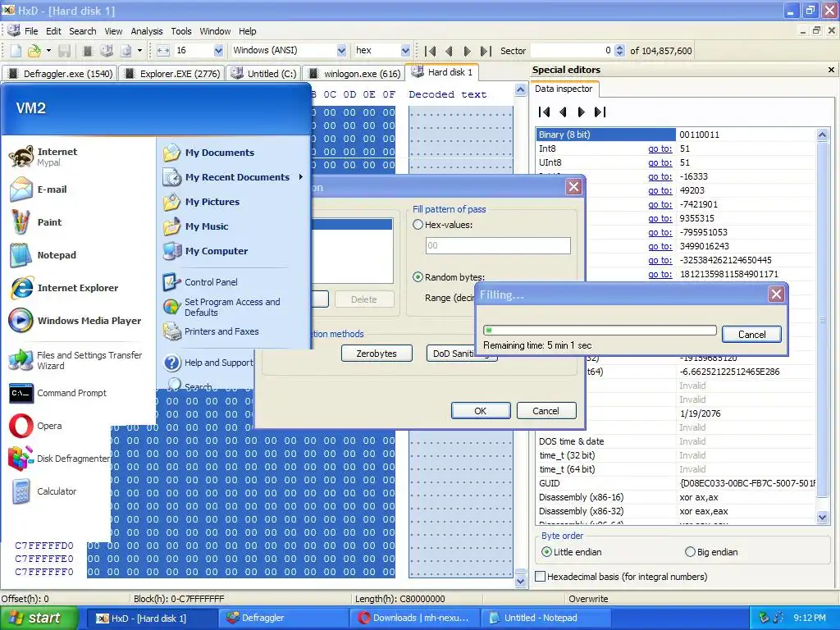Enable Hexadecimal basis for integral numbers
840x630 pixels.
coord(622,577)
